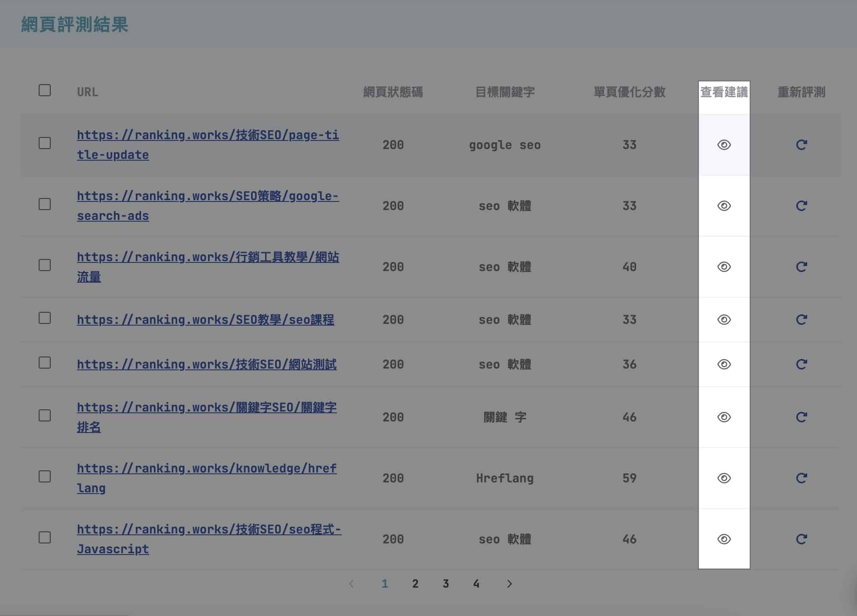The height and width of the screenshot is (616, 857).
Task: View suggestions for page-title-update URL row
Action: (x=724, y=145)
